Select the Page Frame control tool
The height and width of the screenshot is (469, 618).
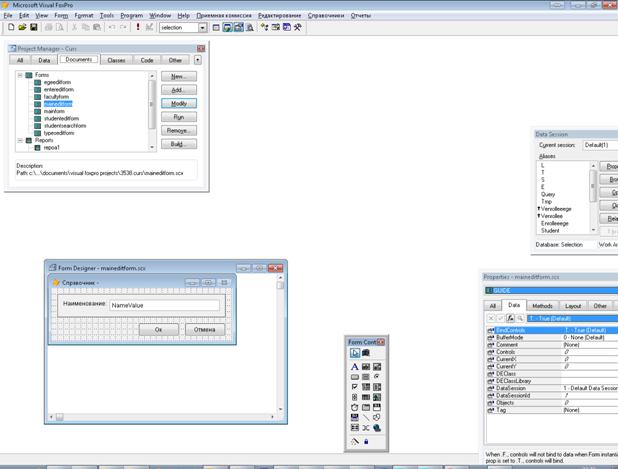point(366,408)
